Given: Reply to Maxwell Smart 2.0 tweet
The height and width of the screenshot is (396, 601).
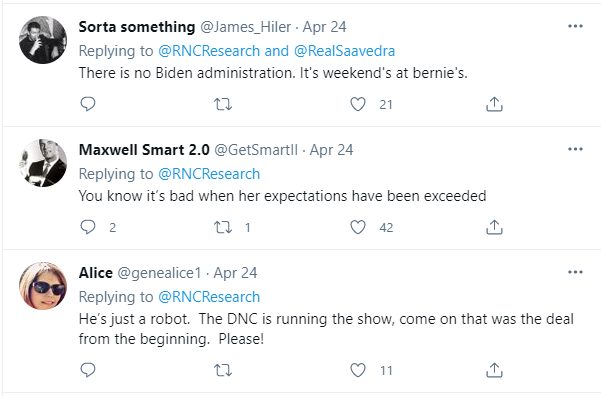Looking at the screenshot, I should 88,227.
